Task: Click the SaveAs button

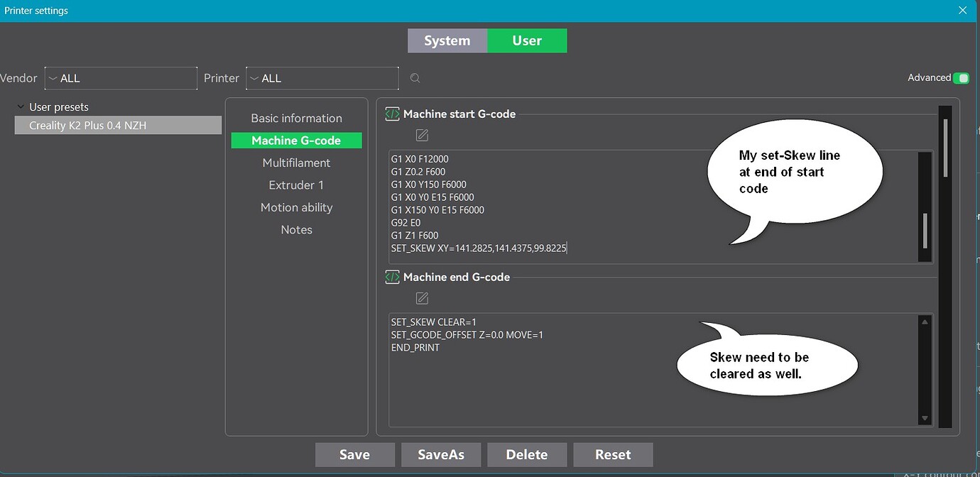Action: click(441, 454)
